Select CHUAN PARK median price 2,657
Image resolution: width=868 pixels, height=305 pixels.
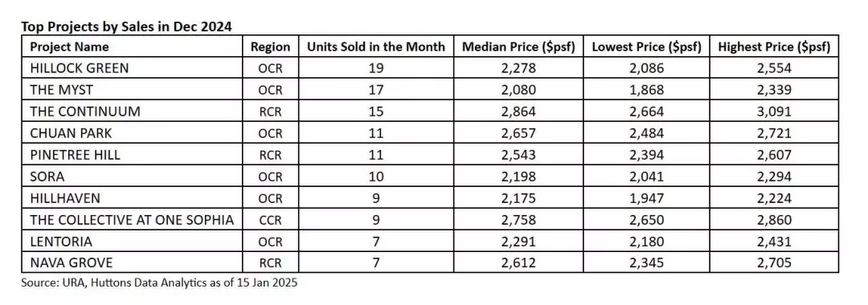(518, 133)
